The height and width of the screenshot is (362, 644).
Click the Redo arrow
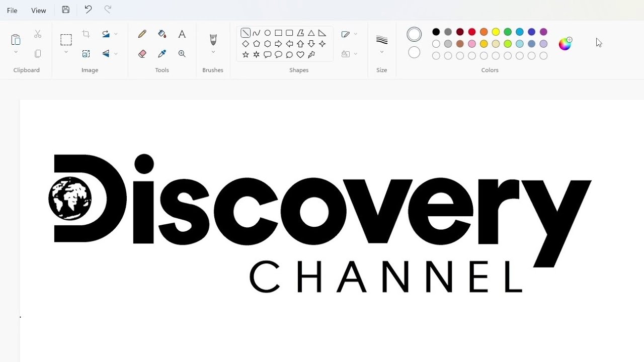108,9
